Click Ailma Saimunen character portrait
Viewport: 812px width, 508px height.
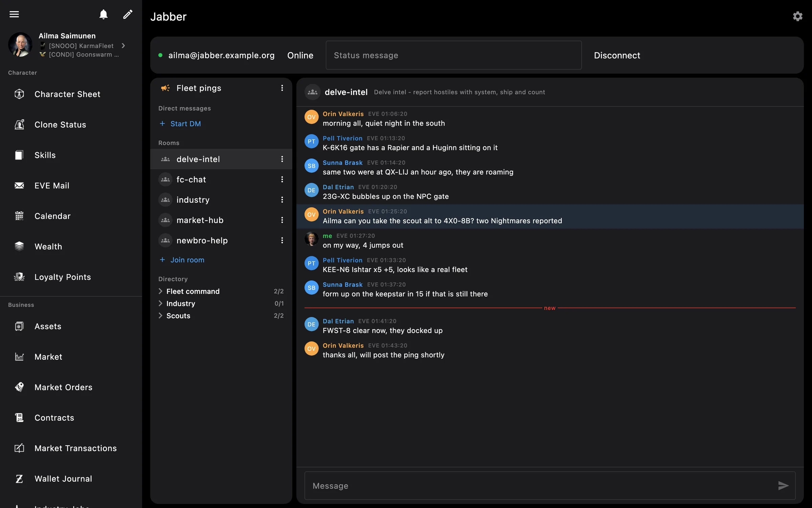20,45
